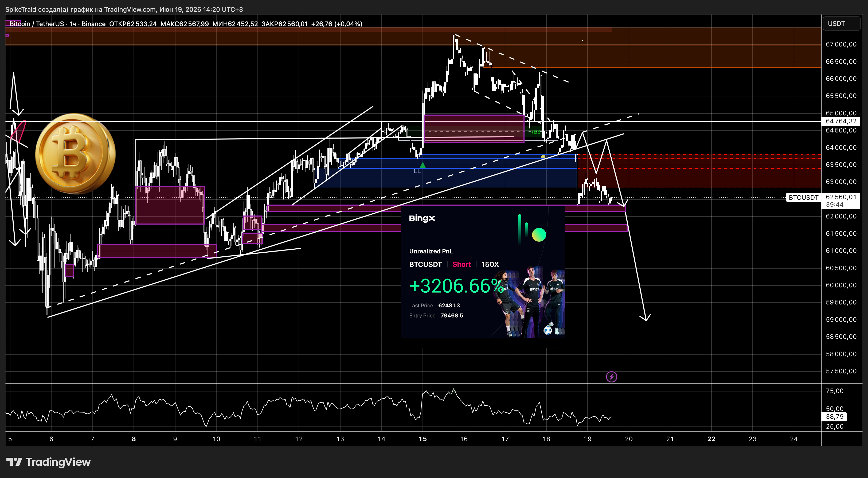868x478 pixels.
Task: Click the RSI value label 38,79
Action: tap(834, 417)
